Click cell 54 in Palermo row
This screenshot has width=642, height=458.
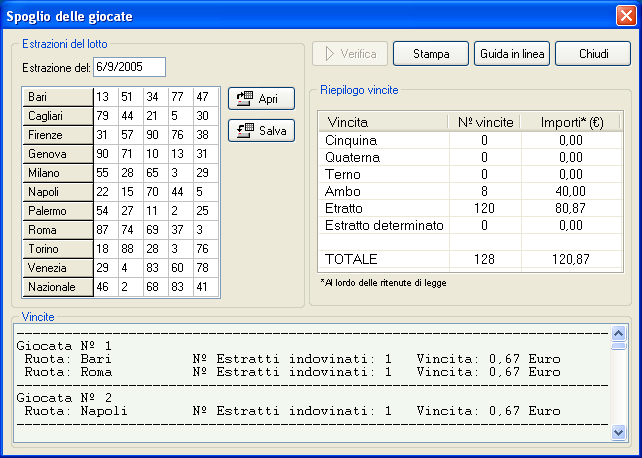pos(106,211)
